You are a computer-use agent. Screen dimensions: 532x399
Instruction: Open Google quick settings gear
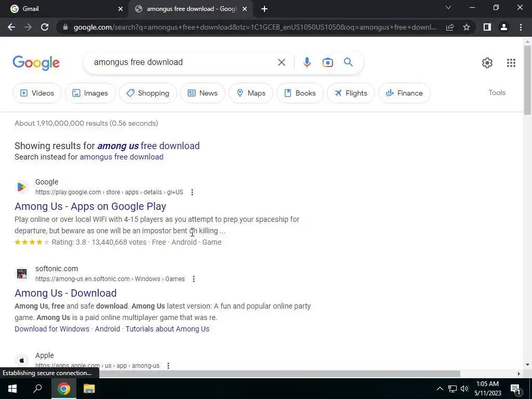pyautogui.click(x=487, y=63)
